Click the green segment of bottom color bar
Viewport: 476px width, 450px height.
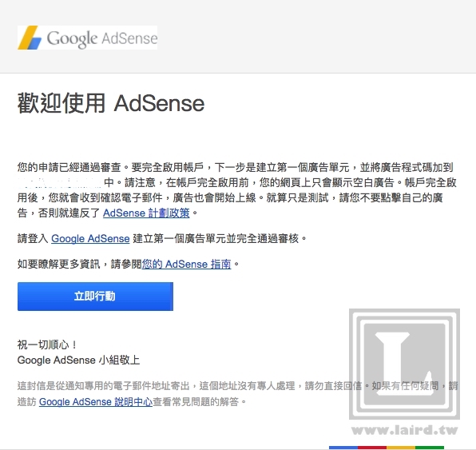click(429, 448)
